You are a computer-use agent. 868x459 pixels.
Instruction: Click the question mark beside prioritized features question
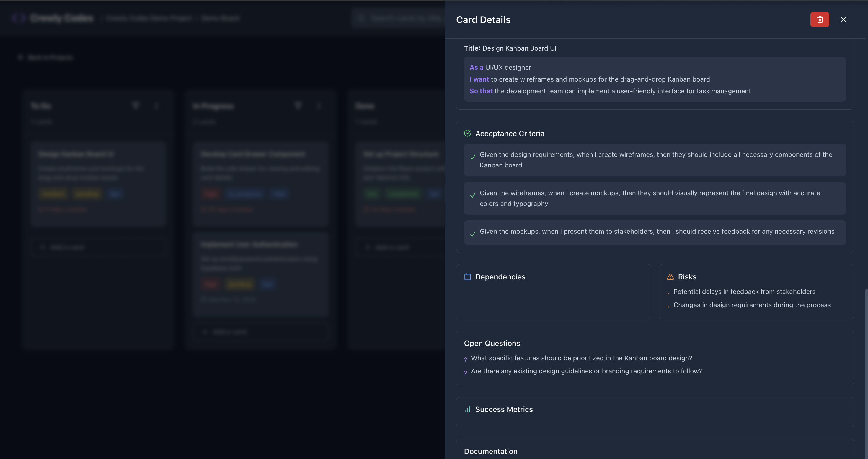click(466, 359)
